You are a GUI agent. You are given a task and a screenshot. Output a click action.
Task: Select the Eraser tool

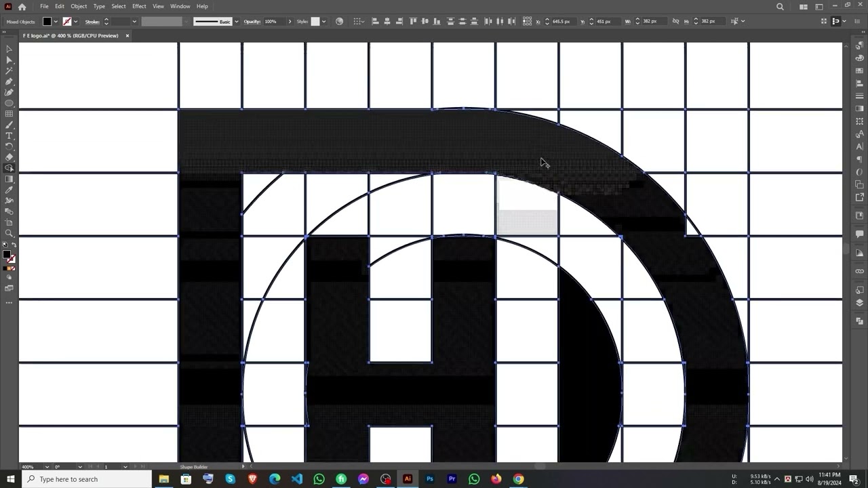9,157
